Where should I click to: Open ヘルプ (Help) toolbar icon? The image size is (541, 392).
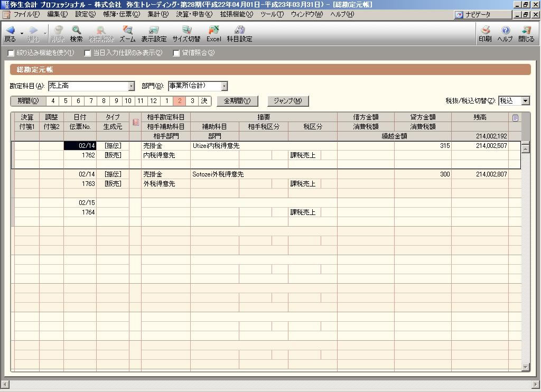505,34
